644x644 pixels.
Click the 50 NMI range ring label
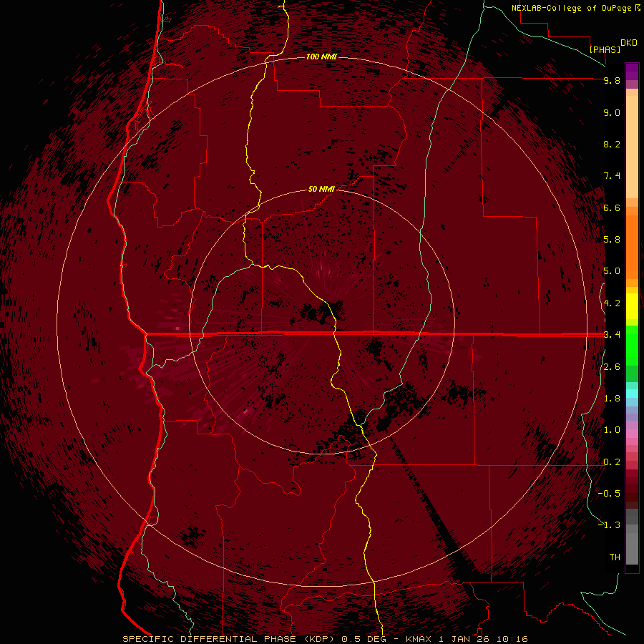pyautogui.click(x=321, y=189)
